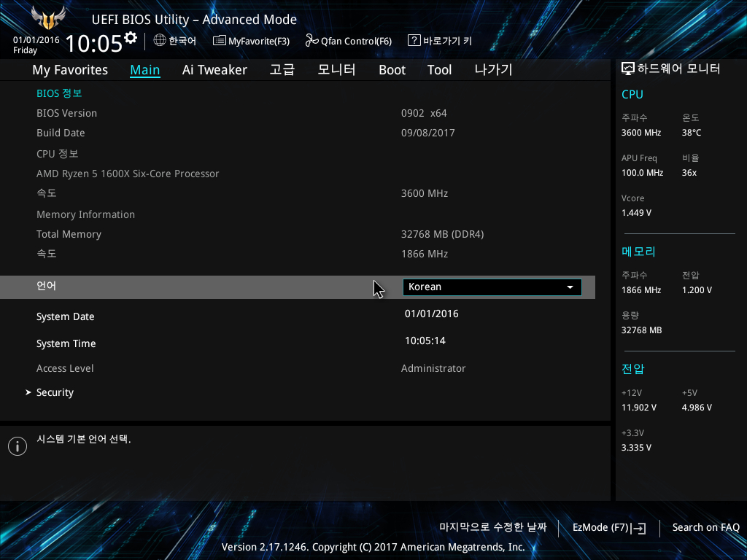The width and height of the screenshot is (747, 560).
Task: Switch to EzMode (F7)
Action: pyautogui.click(x=609, y=528)
